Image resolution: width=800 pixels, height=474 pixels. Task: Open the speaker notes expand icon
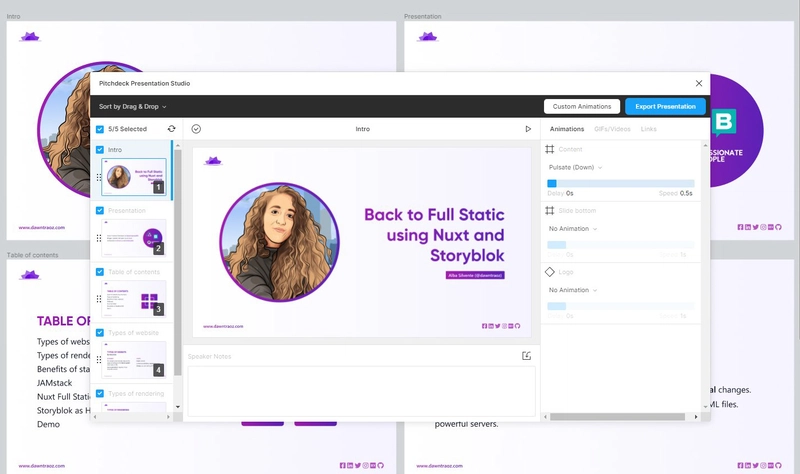point(527,356)
